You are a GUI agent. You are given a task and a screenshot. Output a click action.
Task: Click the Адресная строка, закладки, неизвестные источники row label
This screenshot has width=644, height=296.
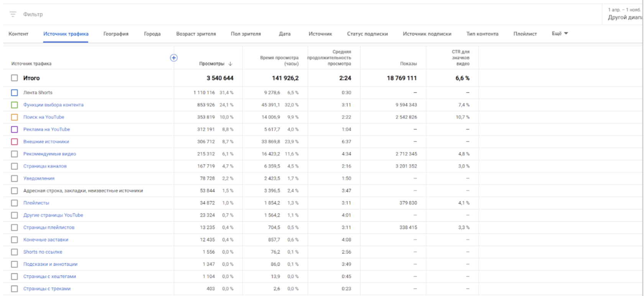(x=83, y=191)
